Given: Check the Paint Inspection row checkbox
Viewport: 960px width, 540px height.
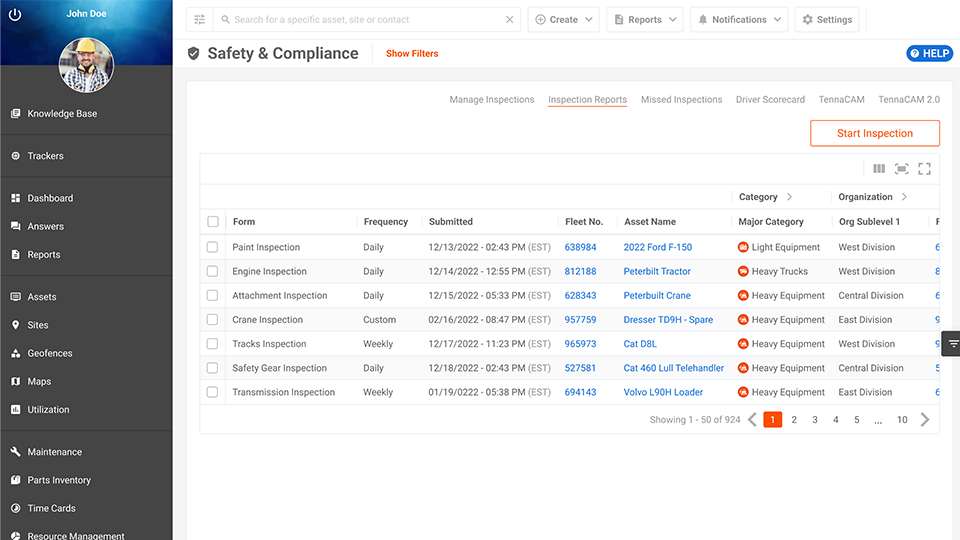Looking at the screenshot, I should coord(212,247).
